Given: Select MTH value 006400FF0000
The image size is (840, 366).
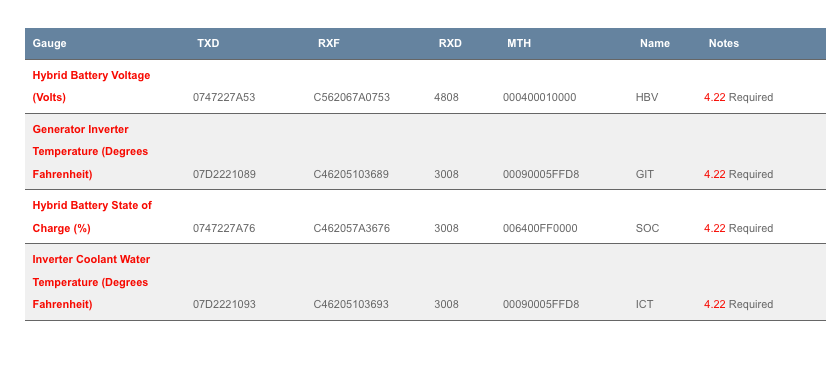Looking at the screenshot, I should [x=540, y=228].
